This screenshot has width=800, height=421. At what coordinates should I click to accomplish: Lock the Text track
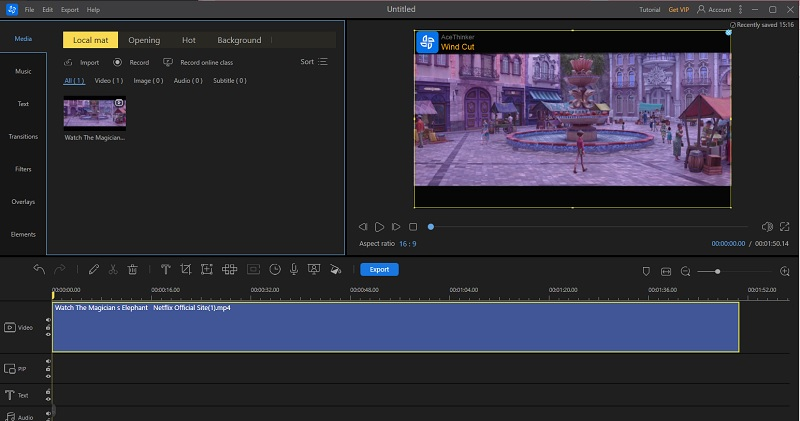pyautogui.click(x=48, y=391)
